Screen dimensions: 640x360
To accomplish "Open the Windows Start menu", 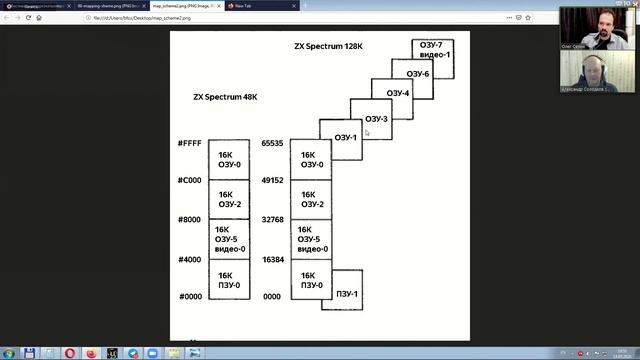I will (8, 353).
